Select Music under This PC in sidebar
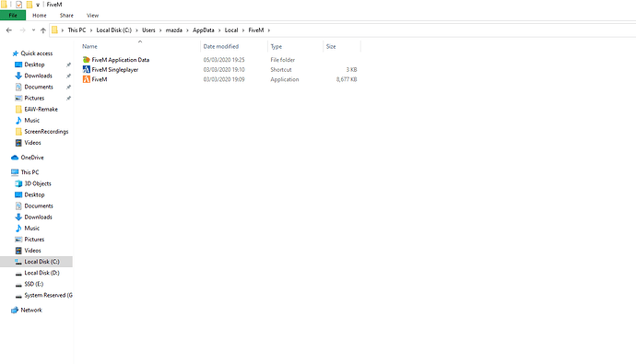The height and width of the screenshot is (364, 636). pos(31,229)
